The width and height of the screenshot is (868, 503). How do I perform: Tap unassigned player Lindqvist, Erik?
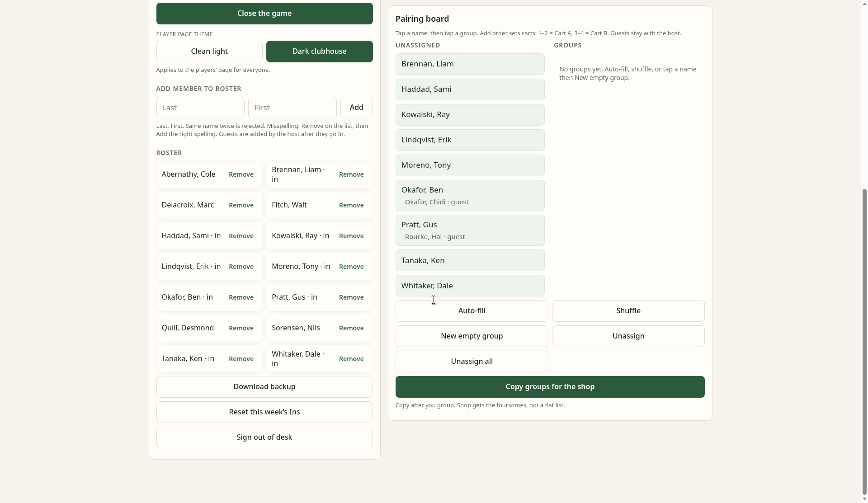click(470, 140)
